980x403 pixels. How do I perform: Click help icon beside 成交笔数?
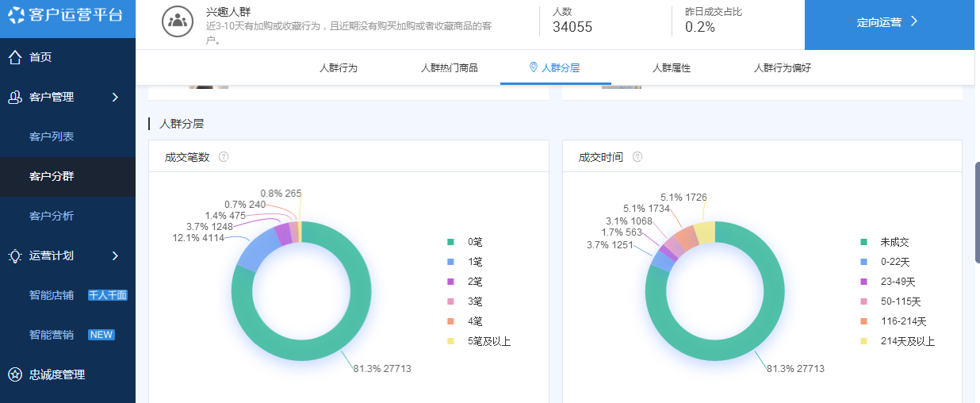tap(224, 157)
